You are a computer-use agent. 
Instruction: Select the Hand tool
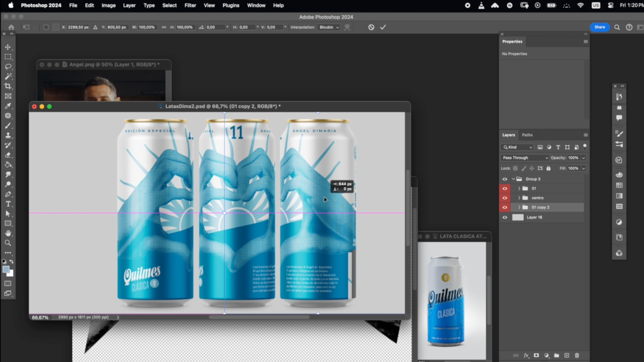8,233
